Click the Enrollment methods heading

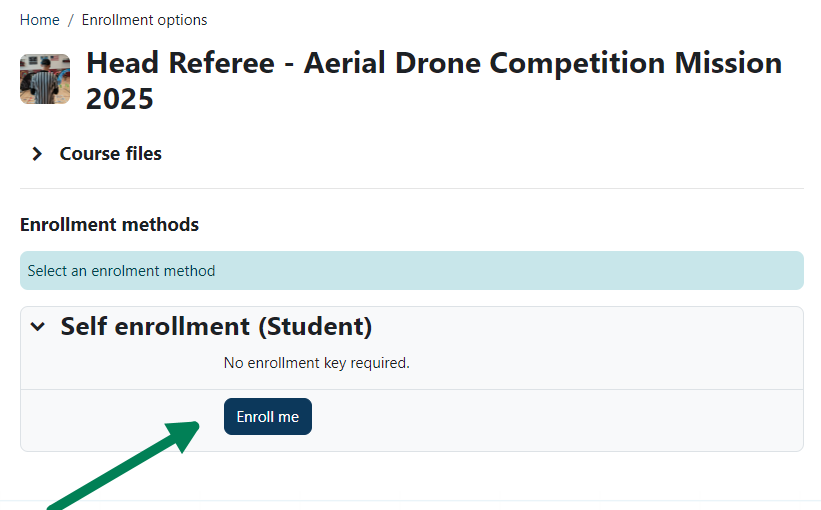click(109, 224)
